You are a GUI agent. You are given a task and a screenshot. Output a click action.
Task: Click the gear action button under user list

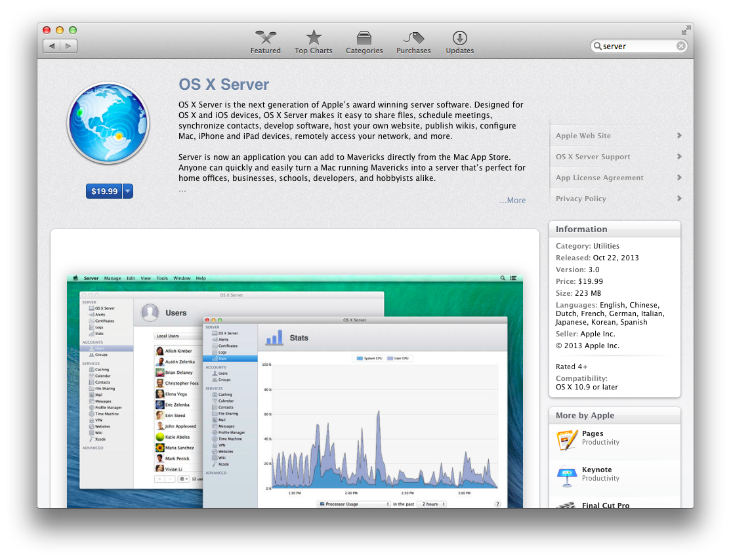pos(184,479)
